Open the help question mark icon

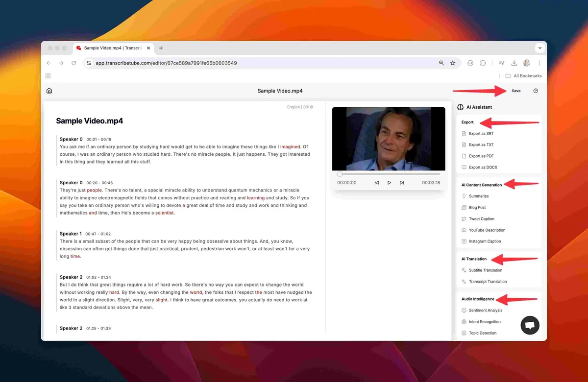point(536,91)
